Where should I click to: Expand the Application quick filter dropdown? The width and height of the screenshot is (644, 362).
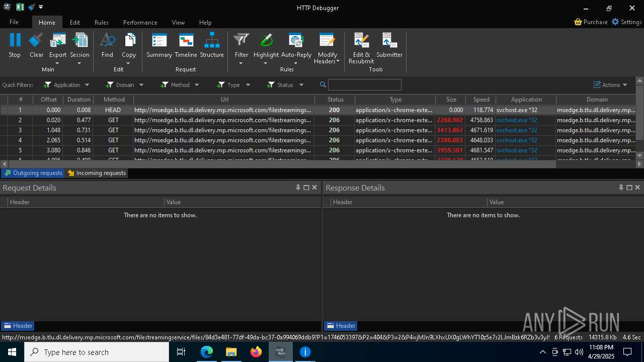click(x=87, y=85)
